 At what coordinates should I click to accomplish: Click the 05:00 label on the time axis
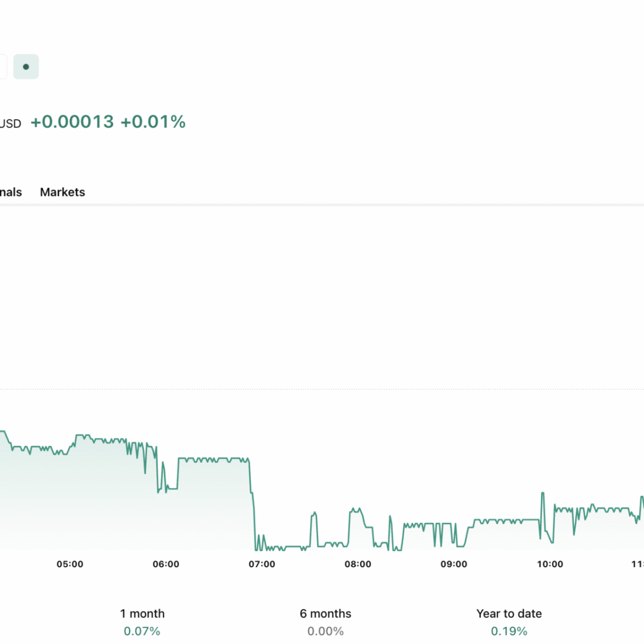point(70,564)
